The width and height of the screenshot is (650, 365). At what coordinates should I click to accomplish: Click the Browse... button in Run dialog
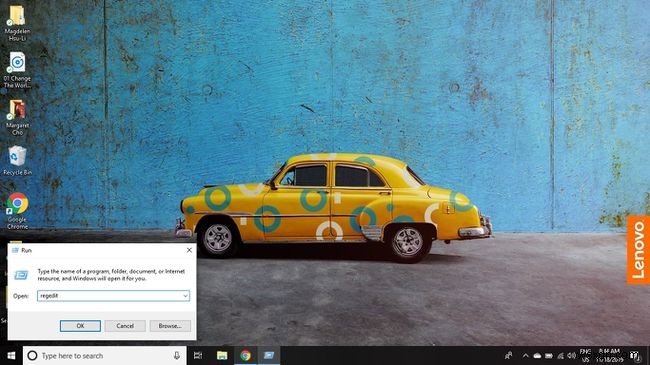(170, 326)
